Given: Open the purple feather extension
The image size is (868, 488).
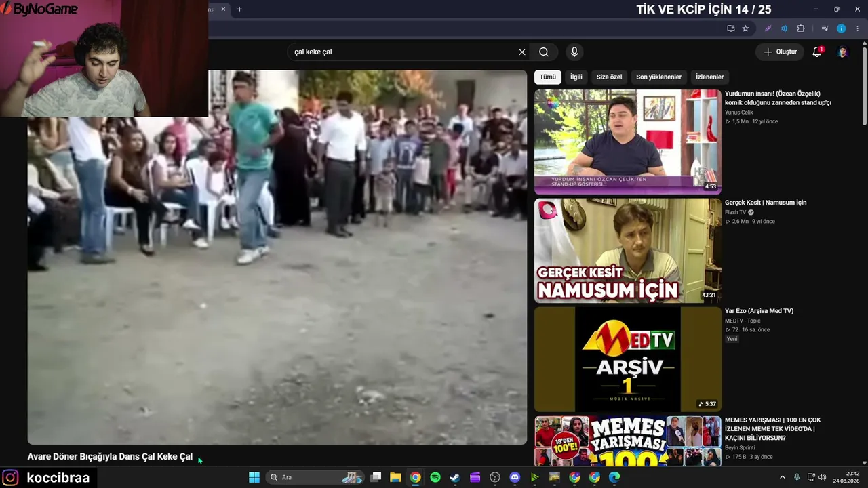Looking at the screenshot, I should 768,28.
